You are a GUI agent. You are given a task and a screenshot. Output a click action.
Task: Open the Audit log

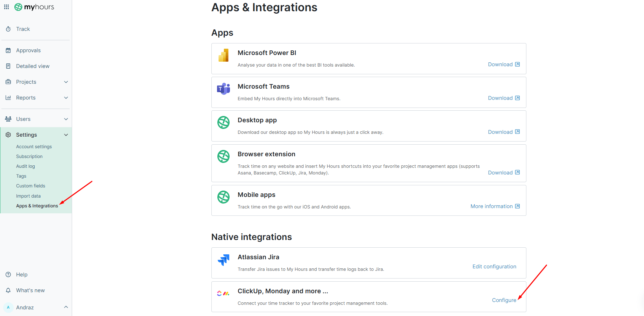pos(26,166)
